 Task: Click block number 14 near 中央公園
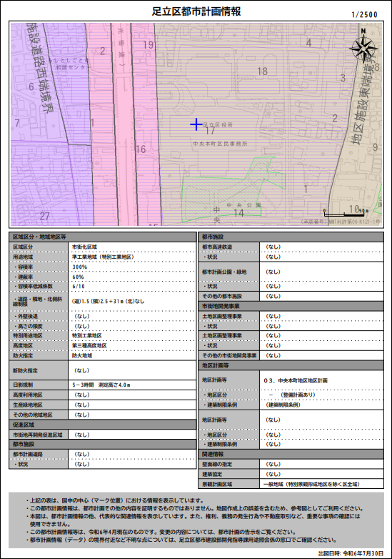(238, 213)
